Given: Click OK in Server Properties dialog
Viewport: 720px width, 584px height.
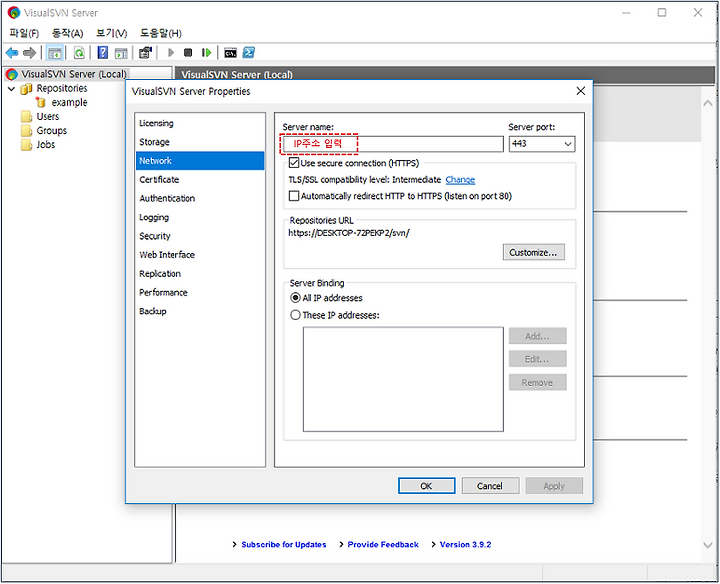Looking at the screenshot, I should 427,486.
